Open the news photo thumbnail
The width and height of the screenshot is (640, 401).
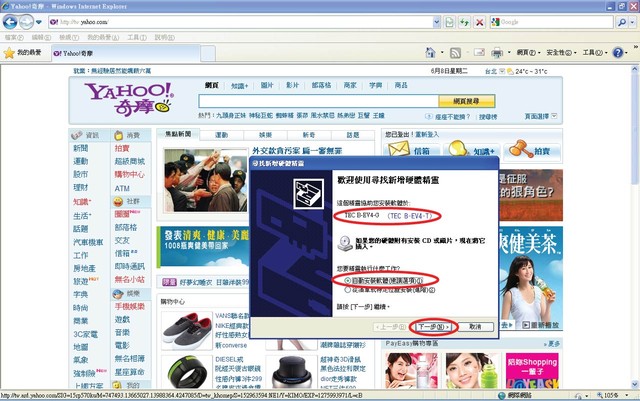pyautogui.click(x=206, y=180)
